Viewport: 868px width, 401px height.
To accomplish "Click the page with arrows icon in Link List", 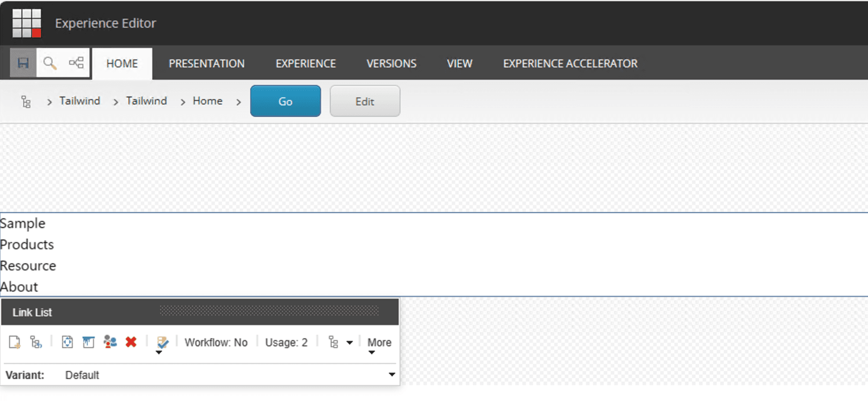I will pos(67,342).
